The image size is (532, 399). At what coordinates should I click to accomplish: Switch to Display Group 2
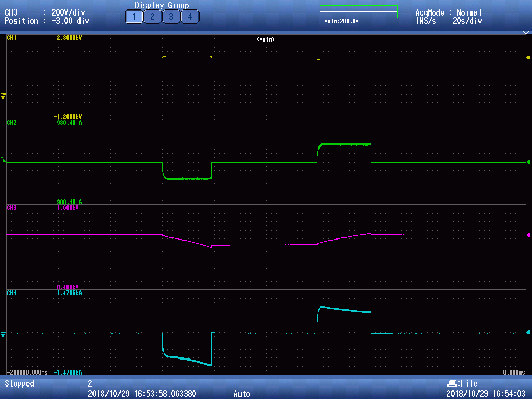click(152, 17)
